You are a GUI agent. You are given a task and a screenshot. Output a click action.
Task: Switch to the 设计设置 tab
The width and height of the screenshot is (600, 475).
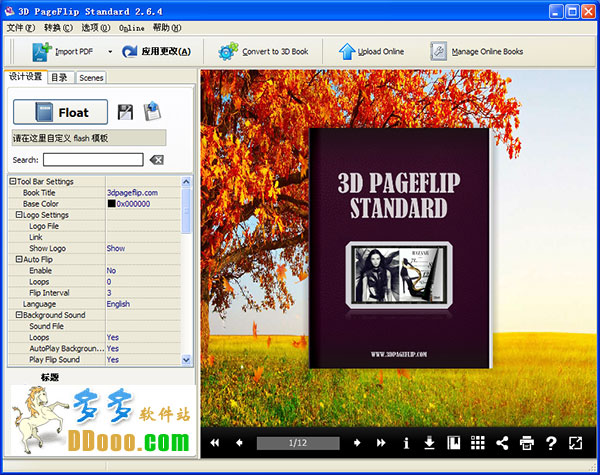coord(25,77)
